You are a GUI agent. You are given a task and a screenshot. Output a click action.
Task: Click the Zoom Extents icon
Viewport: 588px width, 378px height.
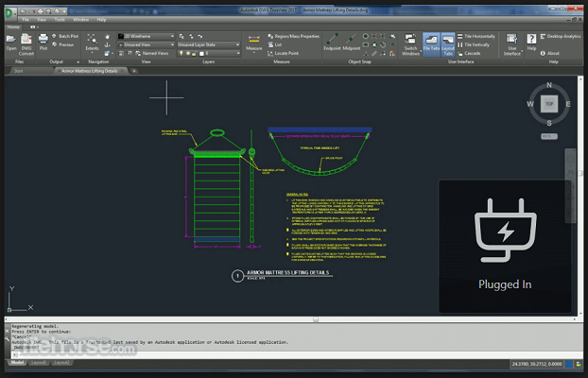pos(92,39)
